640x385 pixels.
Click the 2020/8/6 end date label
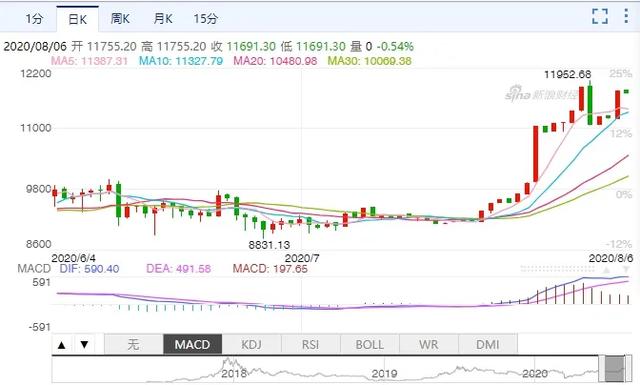coord(611,258)
